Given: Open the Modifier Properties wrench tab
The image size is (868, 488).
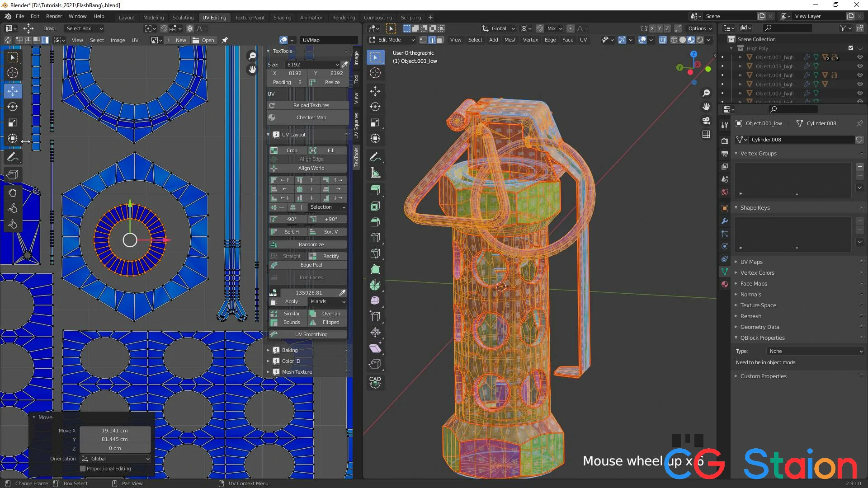Looking at the screenshot, I should click(x=725, y=221).
